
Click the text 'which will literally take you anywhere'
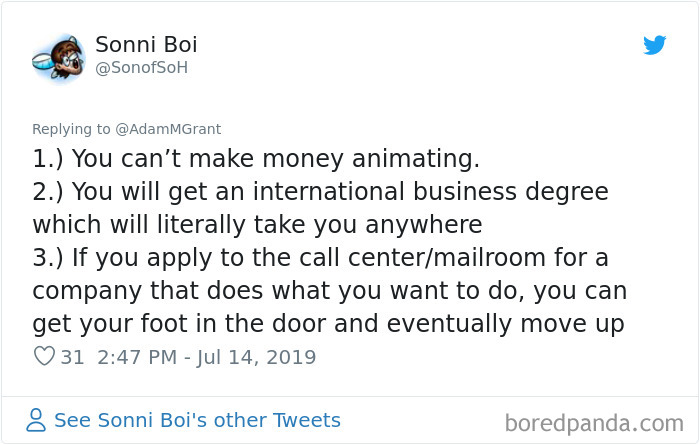tap(258, 225)
